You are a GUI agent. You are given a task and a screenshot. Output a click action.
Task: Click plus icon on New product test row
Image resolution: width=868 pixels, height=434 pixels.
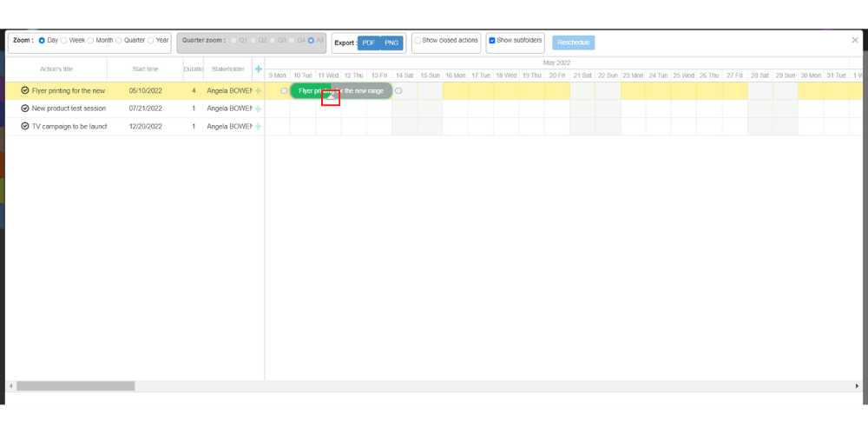coord(258,108)
